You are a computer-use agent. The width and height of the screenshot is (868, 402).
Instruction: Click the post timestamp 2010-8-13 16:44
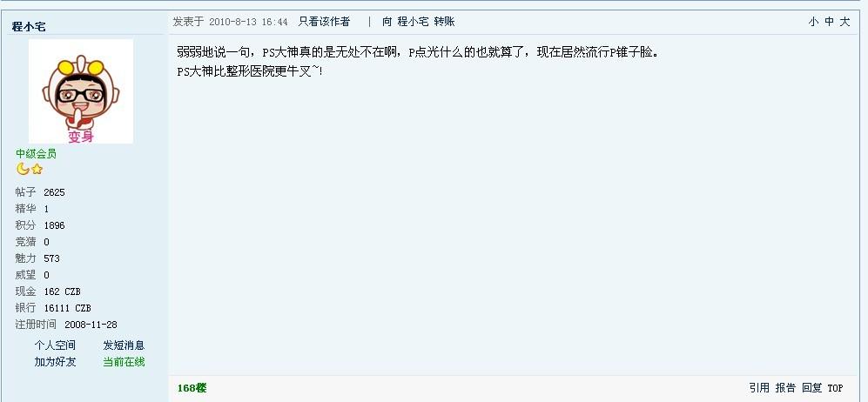click(248, 22)
